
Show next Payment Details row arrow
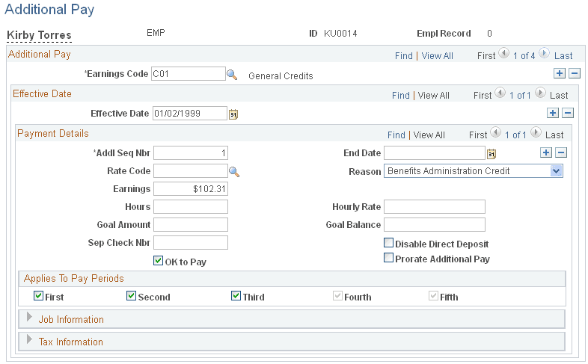coord(536,132)
